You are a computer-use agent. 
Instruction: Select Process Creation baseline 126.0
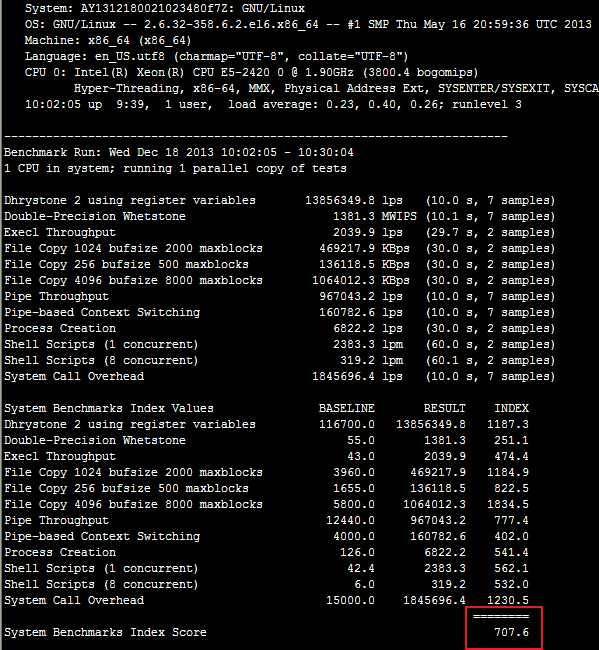coord(357,553)
